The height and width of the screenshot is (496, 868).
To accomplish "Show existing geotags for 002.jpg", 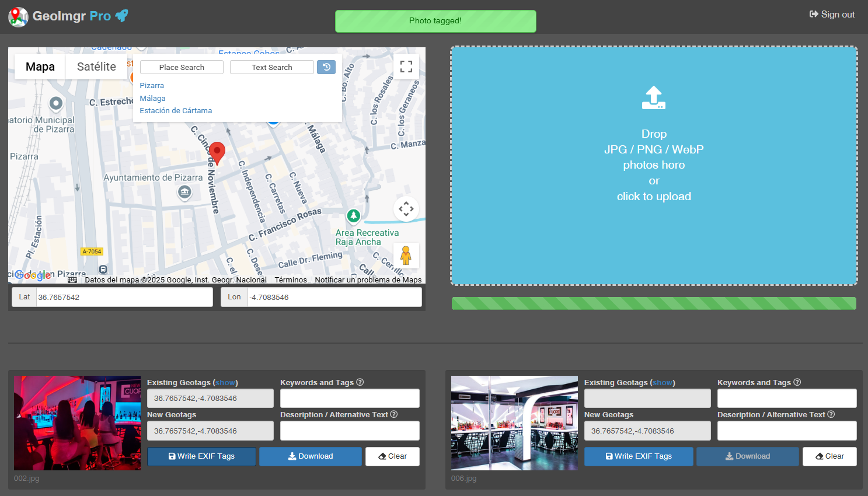I will 225,383.
